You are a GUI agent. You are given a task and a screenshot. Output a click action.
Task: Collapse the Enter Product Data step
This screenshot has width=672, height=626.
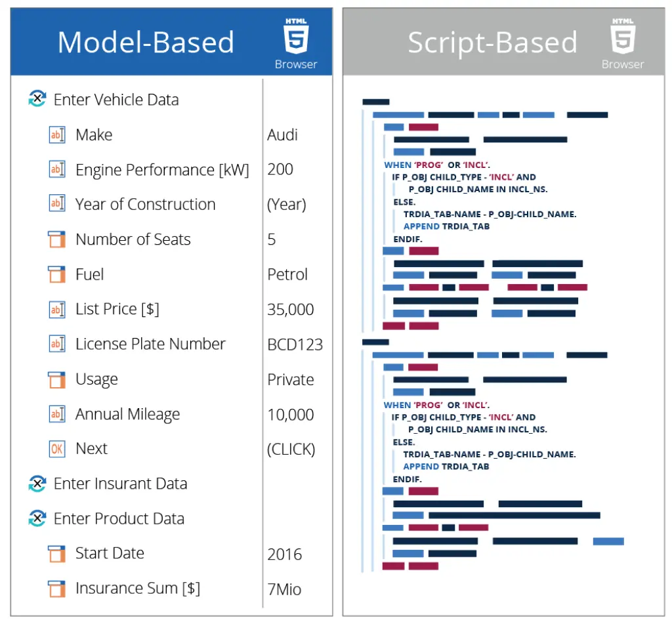(x=37, y=519)
